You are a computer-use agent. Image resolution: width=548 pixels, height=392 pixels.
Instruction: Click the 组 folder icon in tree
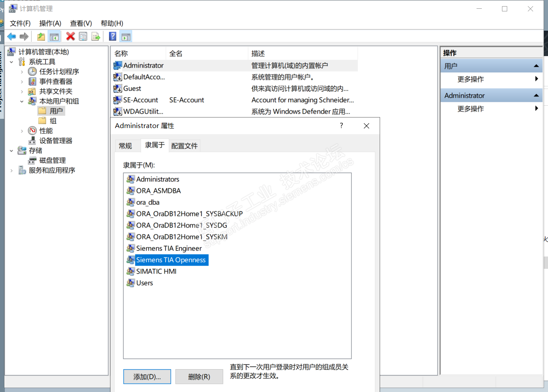click(x=43, y=121)
